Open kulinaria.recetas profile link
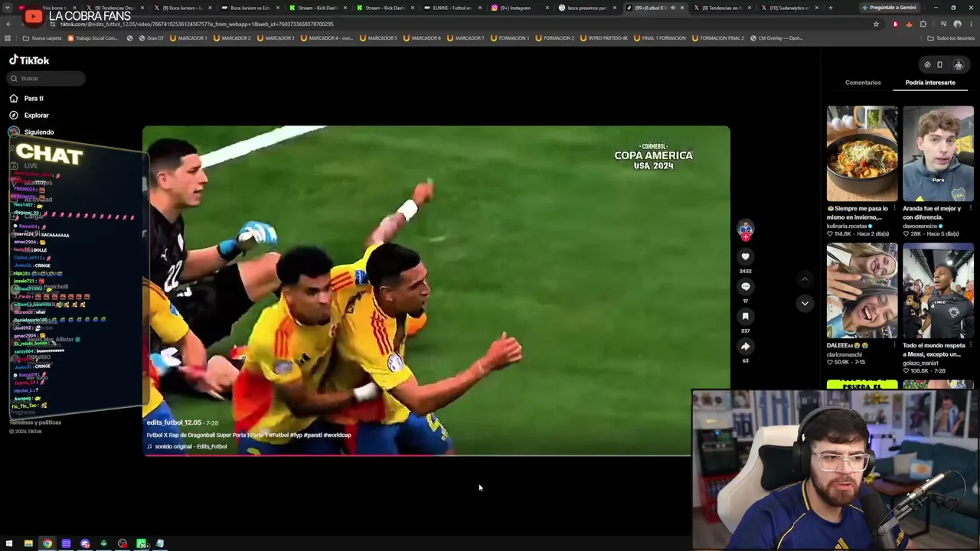Viewport: 980px width, 551px height. click(x=848, y=227)
